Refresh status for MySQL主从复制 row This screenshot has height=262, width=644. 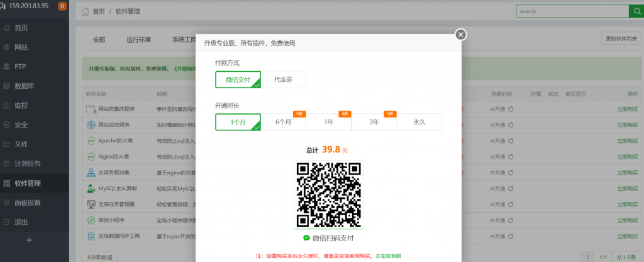(511, 188)
